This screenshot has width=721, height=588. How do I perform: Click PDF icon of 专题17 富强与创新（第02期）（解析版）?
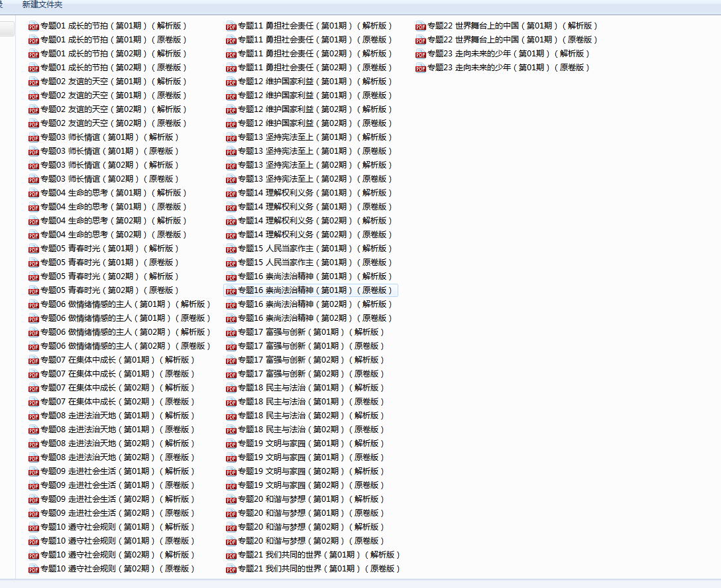click(x=231, y=360)
